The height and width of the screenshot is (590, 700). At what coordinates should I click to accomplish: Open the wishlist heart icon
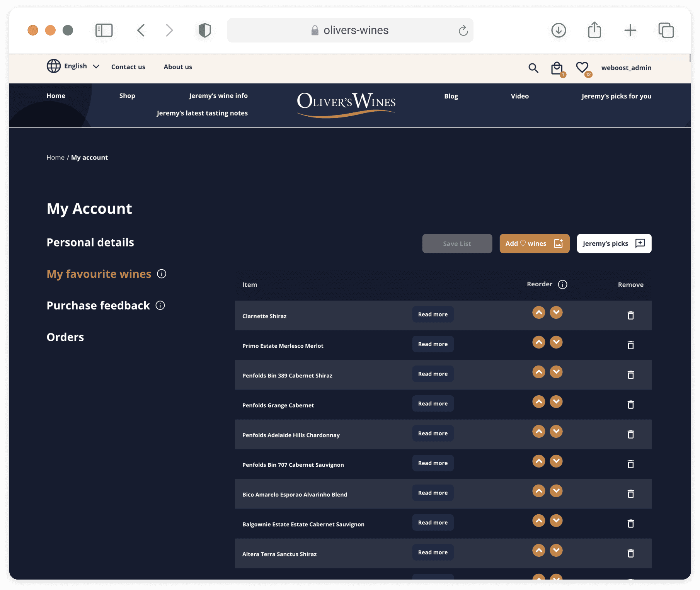tap(582, 68)
